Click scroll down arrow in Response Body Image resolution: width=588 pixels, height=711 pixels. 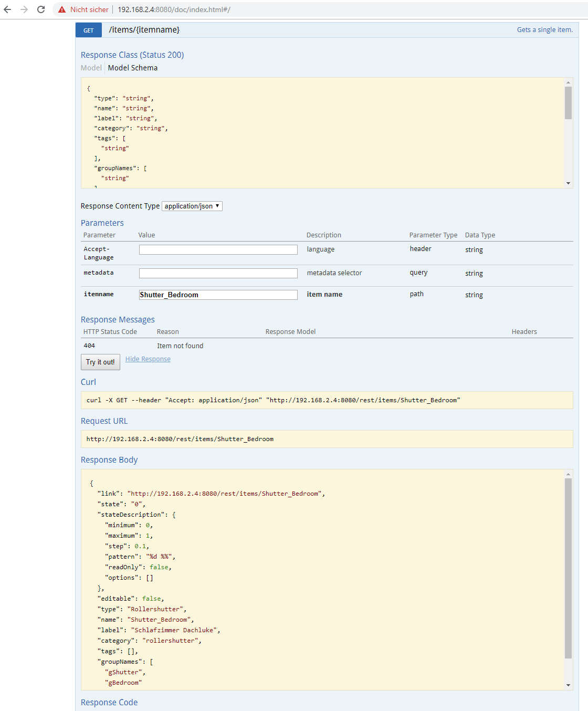click(x=568, y=685)
